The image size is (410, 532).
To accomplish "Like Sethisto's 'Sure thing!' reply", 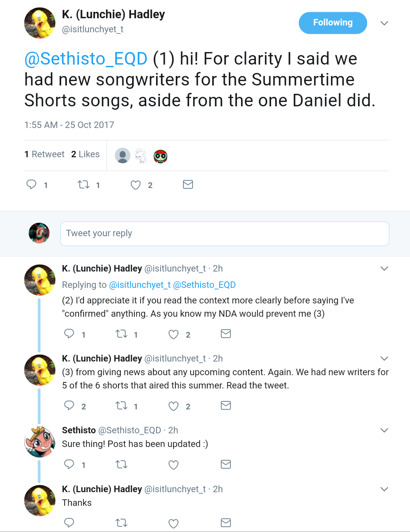I will click(173, 465).
